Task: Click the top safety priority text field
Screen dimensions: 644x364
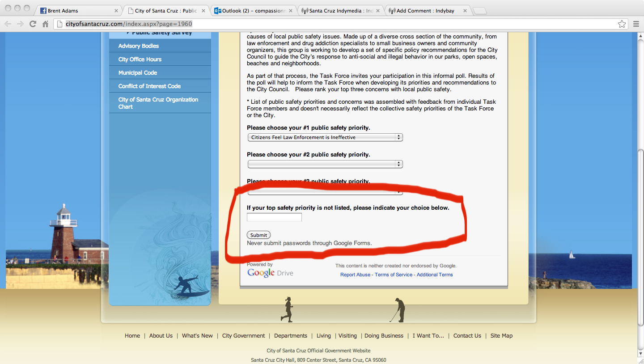Action: (x=274, y=217)
